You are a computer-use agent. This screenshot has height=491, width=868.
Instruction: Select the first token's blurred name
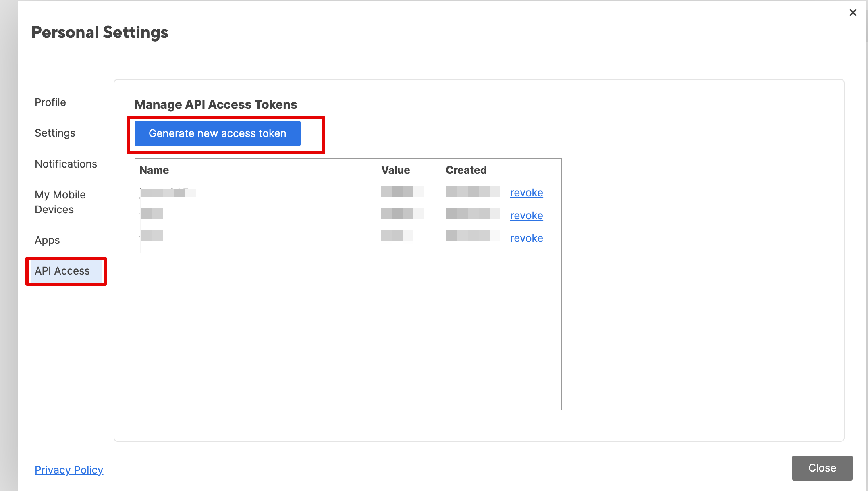pos(168,193)
